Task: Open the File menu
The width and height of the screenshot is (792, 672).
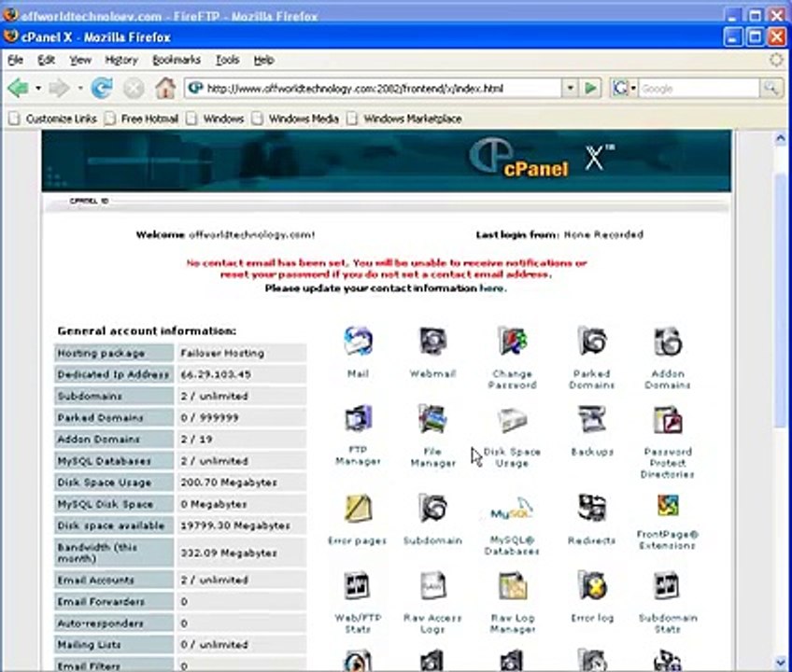Action: (15, 60)
